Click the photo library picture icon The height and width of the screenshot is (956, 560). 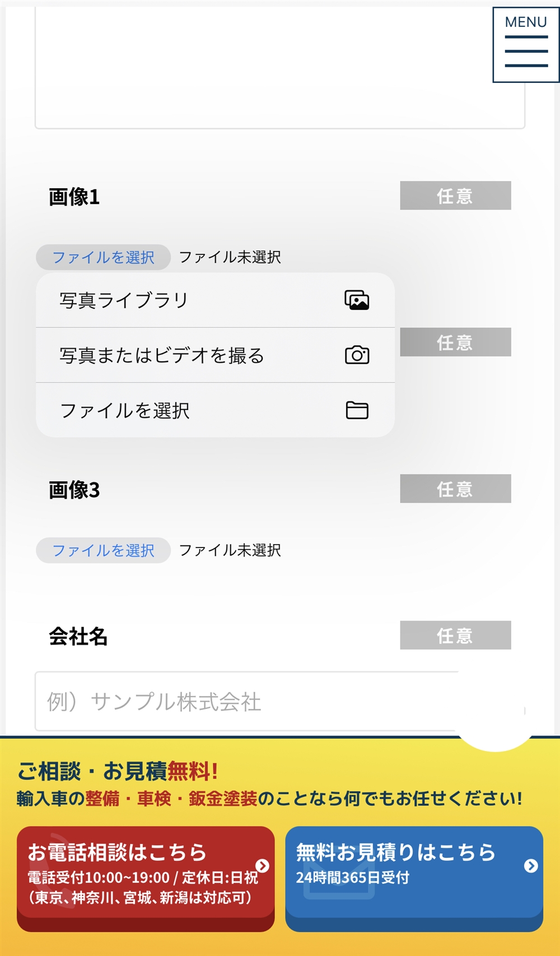coord(357,300)
